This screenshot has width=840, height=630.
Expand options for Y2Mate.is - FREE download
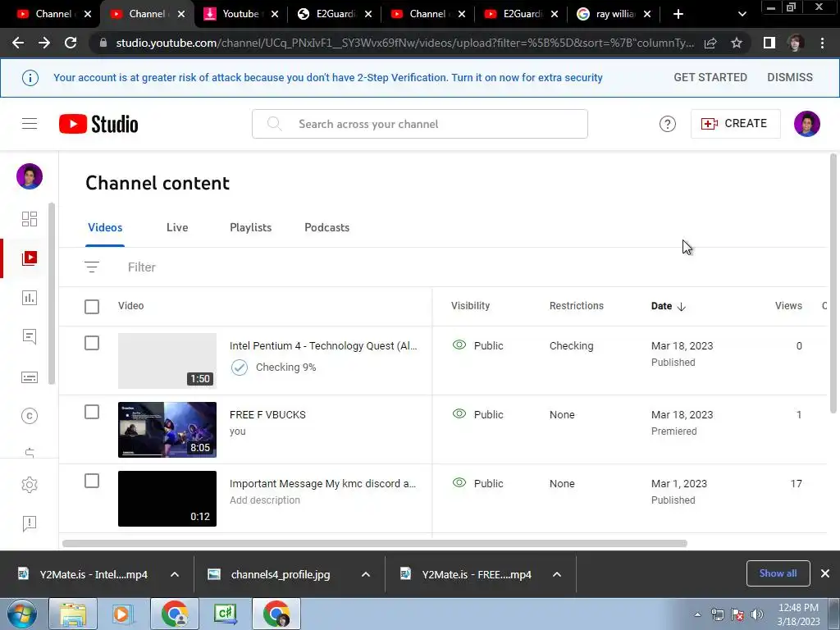pyautogui.click(x=557, y=574)
